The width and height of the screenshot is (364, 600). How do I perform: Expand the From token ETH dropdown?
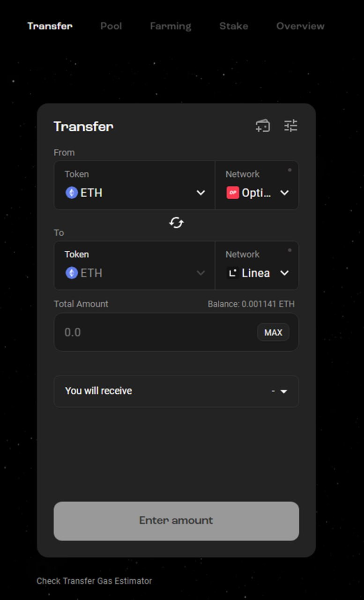(x=135, y=185)
